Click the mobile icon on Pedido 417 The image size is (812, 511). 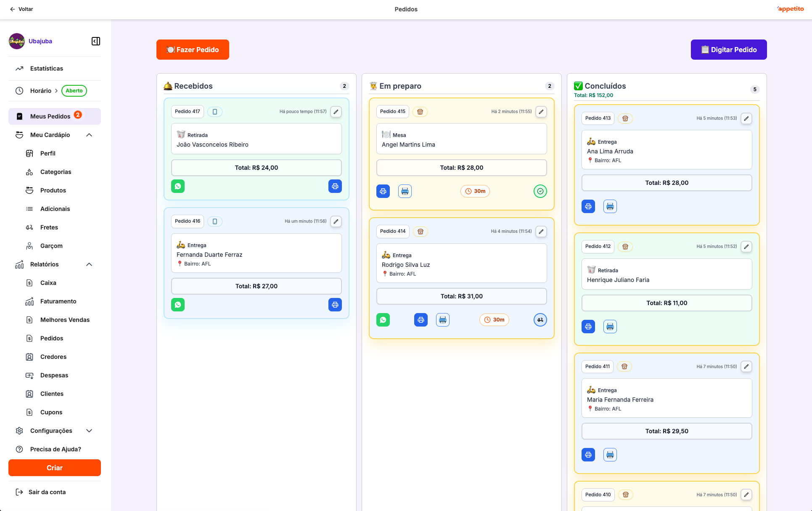pyautogui.click(x=215, y=112)
